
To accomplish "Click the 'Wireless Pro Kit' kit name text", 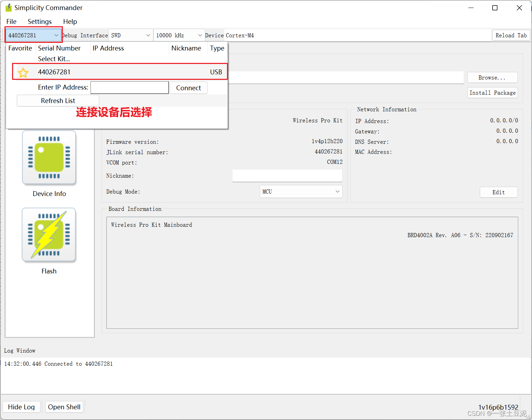I will tap(317, 120).
